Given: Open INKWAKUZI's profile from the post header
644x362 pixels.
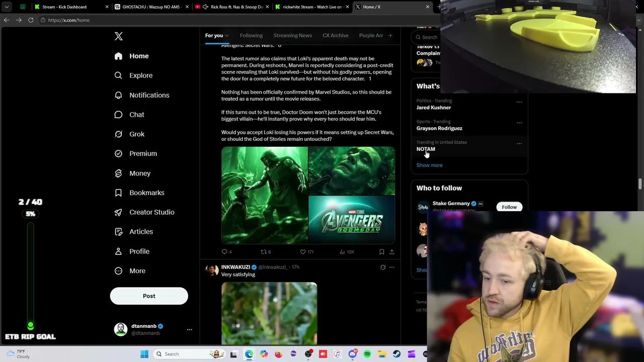Looking at the screenshot, I should [235, 267].
